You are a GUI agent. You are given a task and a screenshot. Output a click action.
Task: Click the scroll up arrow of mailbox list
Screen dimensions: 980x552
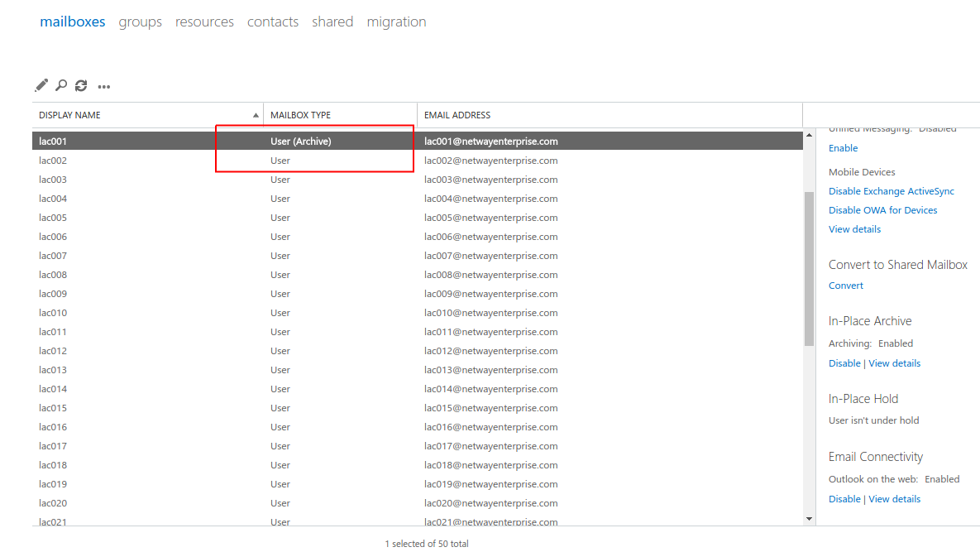[x=809, y=135]
